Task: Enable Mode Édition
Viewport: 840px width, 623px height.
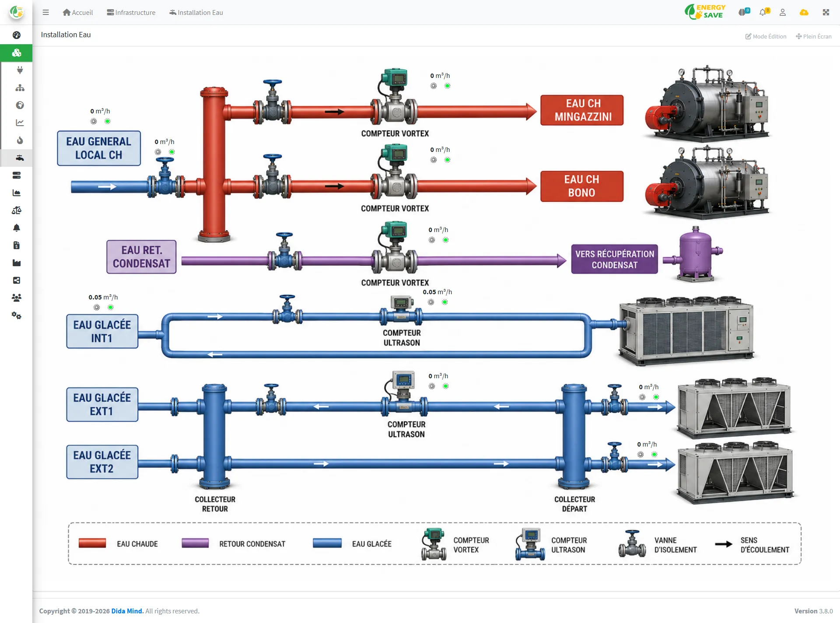Action: click(766, 36)
